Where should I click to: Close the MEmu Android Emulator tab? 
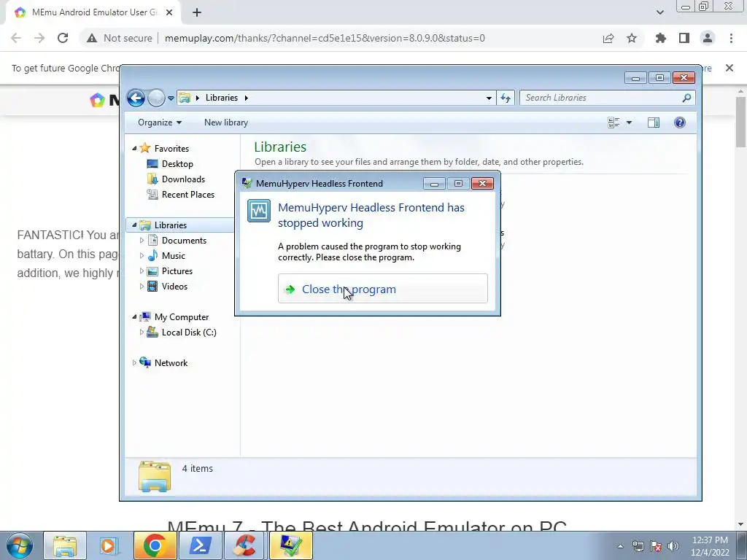tap(169, 13)
